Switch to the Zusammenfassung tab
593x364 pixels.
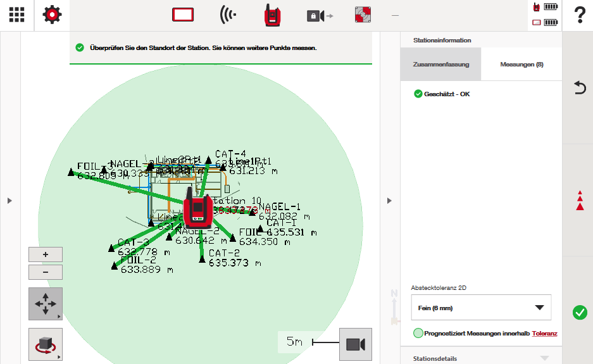coord(440,65)
